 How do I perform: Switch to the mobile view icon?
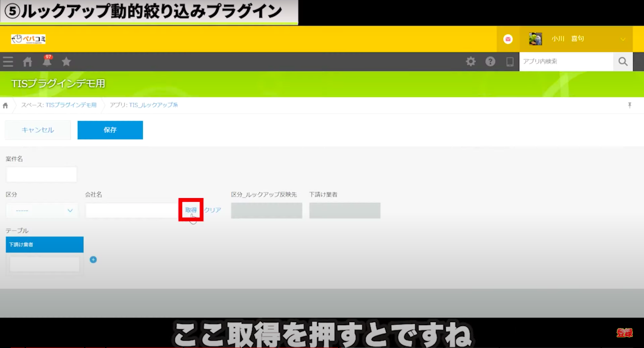510,62
